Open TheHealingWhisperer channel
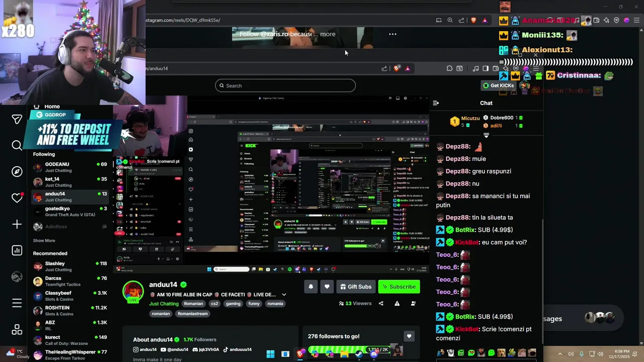 [x=70, y=355]
